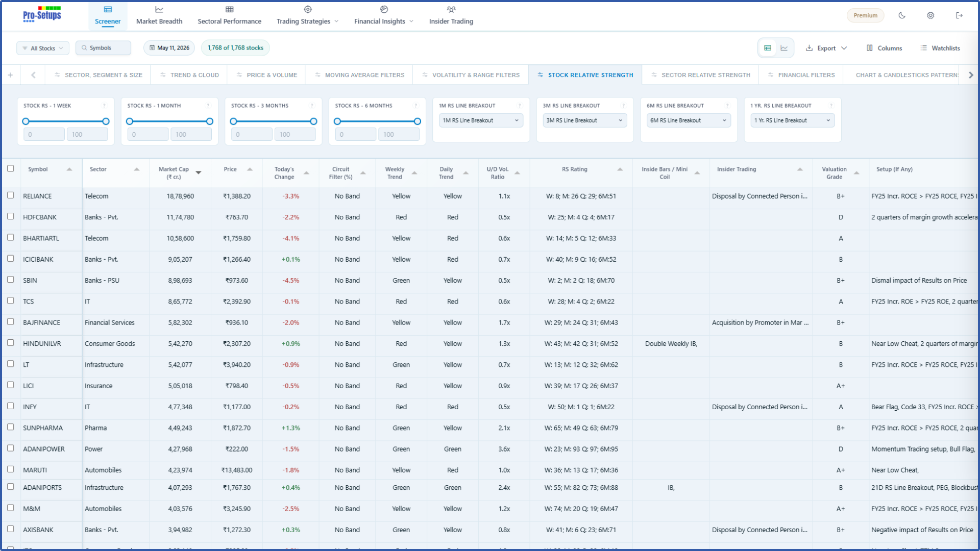Viewport: 980px width, 551px height.
Task: Switch to Sector Relative Strength tab
Action: [701, 75]
